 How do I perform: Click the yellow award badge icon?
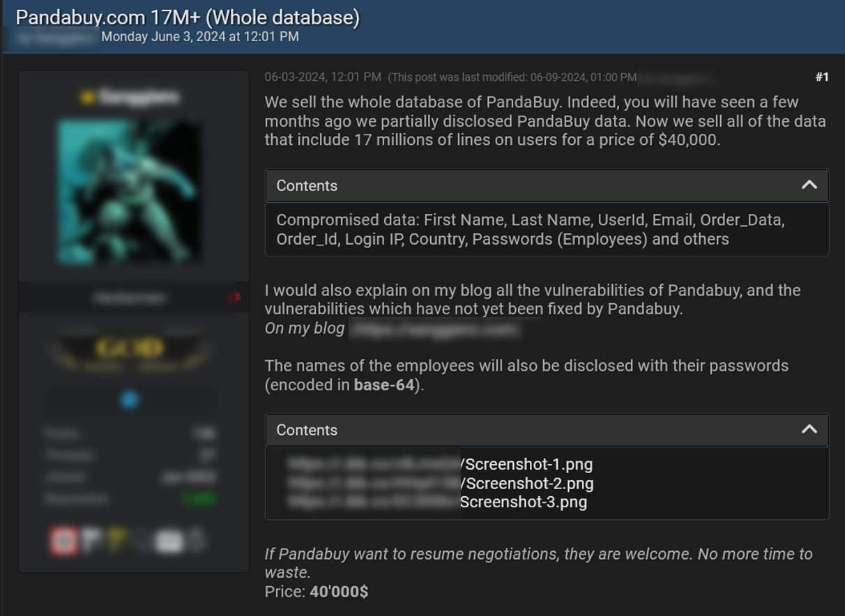tap(116, 541)
